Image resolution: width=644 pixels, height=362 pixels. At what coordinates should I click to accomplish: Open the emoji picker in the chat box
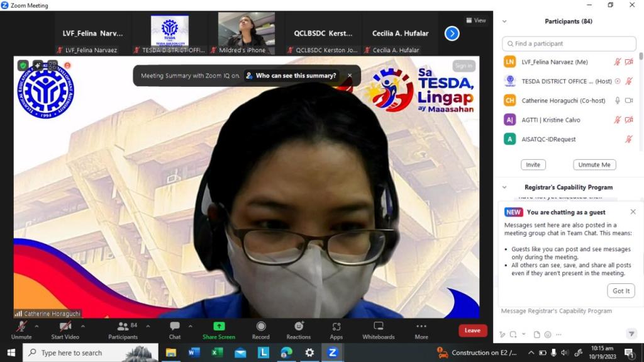point(548,334)
